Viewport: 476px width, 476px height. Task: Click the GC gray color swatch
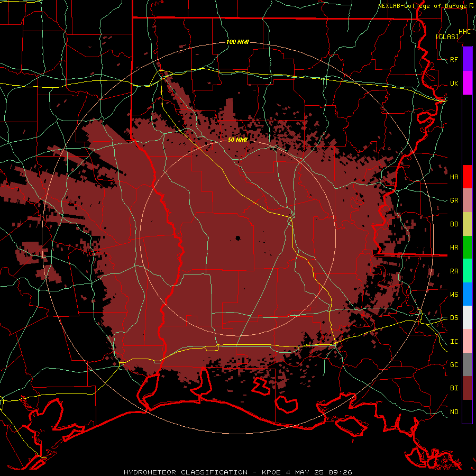pyautogui.click(x=467, y=364)
